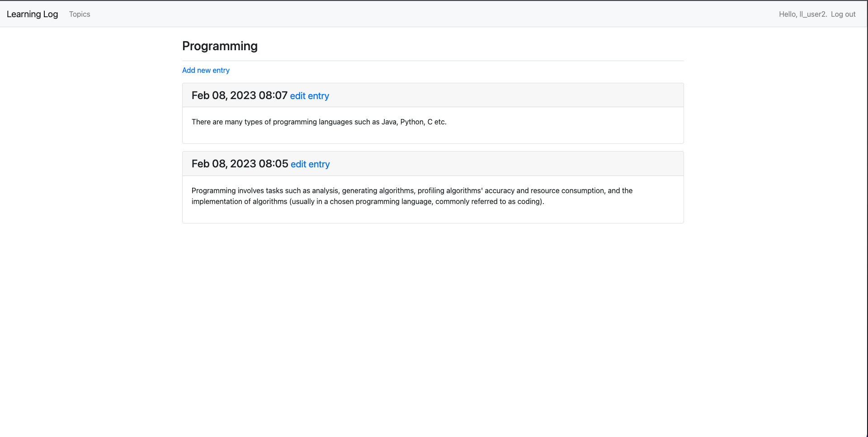Image resolution: width=868 pixels, height=437 pixels.
Task: Click the Add new entry link
Action: coord(206,70)
